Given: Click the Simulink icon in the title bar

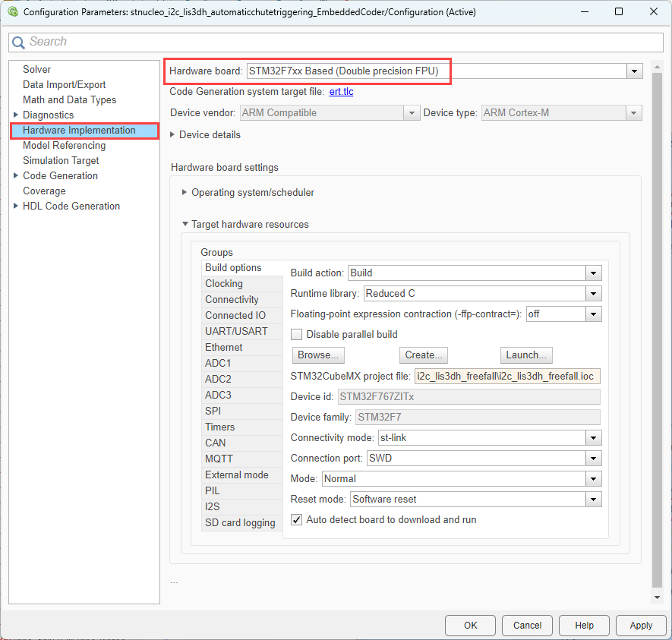Looking at the screenshot, I should click(x=12, y=11).
